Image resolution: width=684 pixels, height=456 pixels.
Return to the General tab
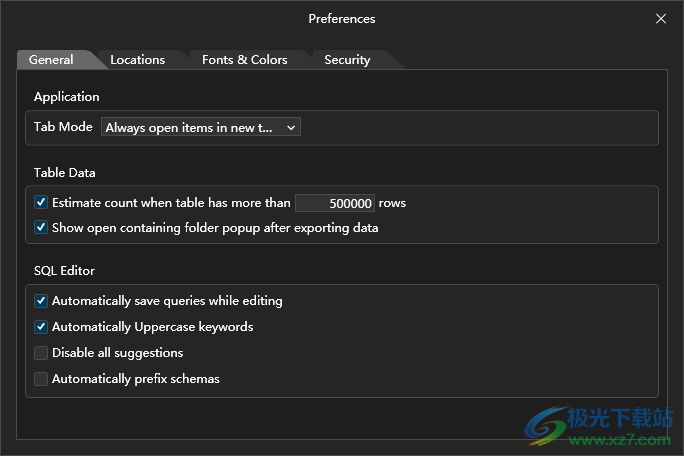pyautogui.click(x=51, y=60)
